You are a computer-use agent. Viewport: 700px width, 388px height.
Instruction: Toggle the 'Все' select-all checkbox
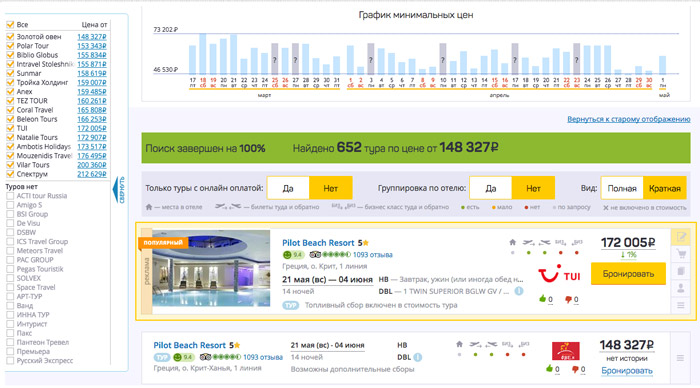coord(10,25)
